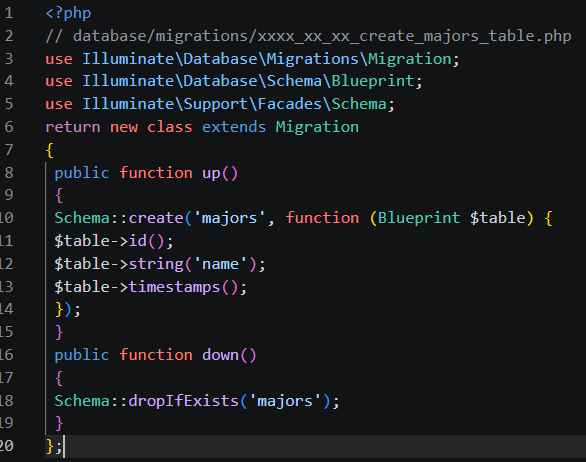Image resolution: width=586 pixels, height=462 pixels.
Task: Click "$table->string('name');" on line 12
Action: [x=160, y=264]
